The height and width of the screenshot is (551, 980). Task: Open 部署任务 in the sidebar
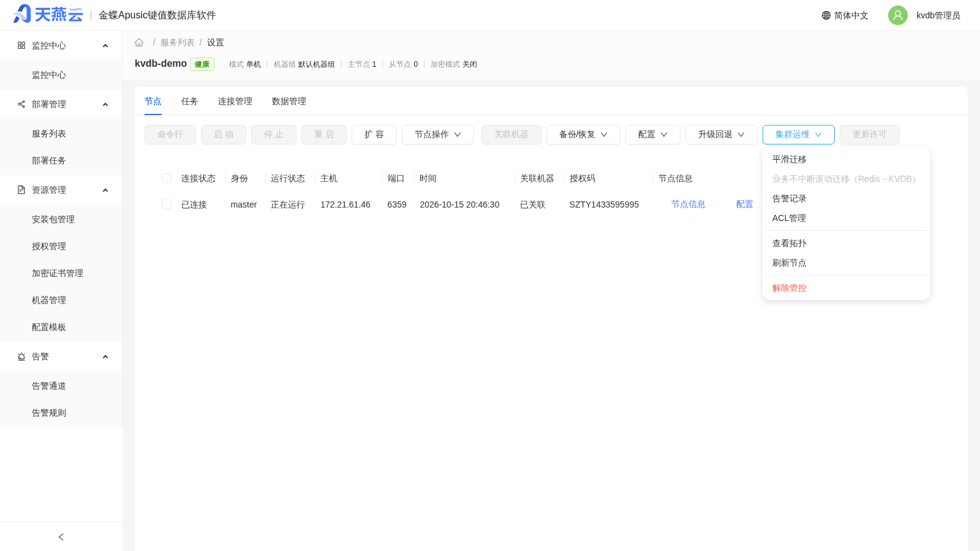tap(61, 160)
